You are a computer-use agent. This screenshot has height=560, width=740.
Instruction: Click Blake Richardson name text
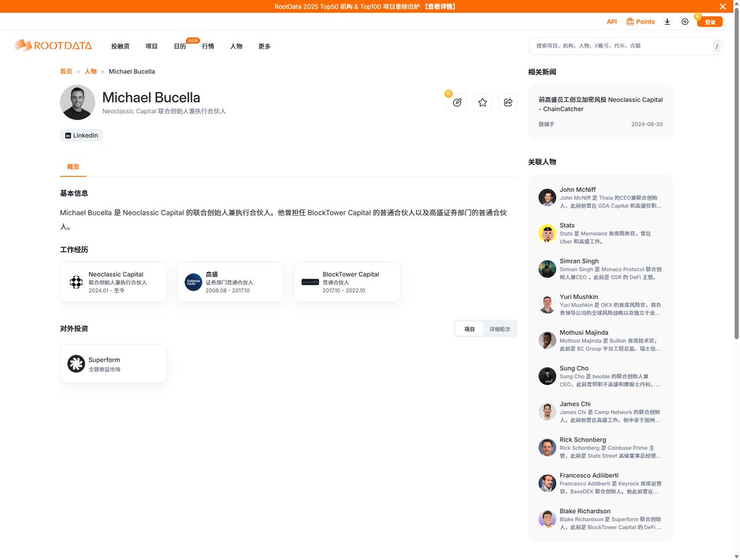[x=585, y=511]
